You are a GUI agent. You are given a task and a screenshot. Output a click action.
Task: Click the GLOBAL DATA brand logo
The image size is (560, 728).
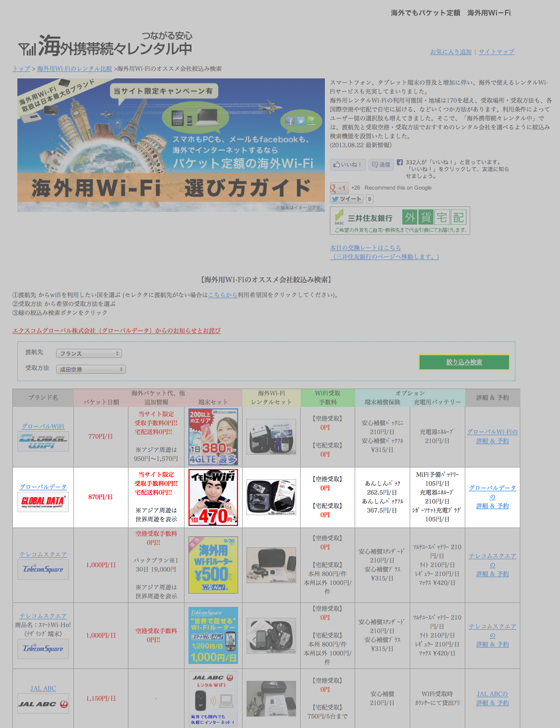[x=43, y=502]
